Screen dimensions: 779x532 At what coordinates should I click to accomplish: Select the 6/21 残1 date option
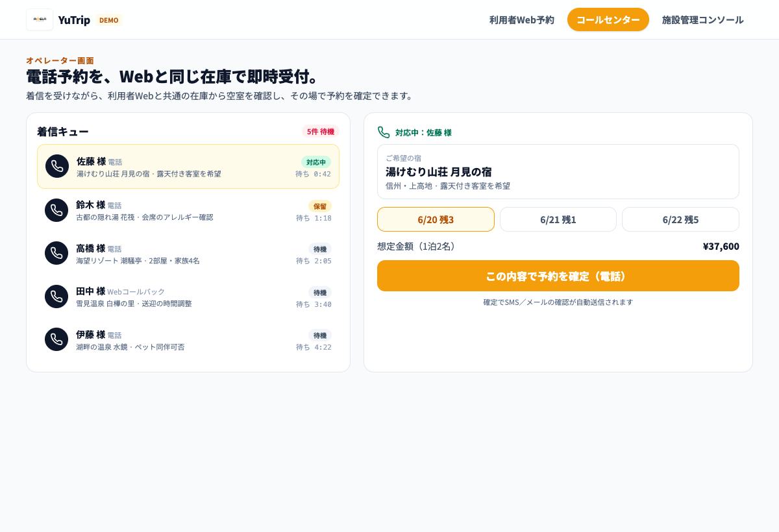click(x=558, y=219)
